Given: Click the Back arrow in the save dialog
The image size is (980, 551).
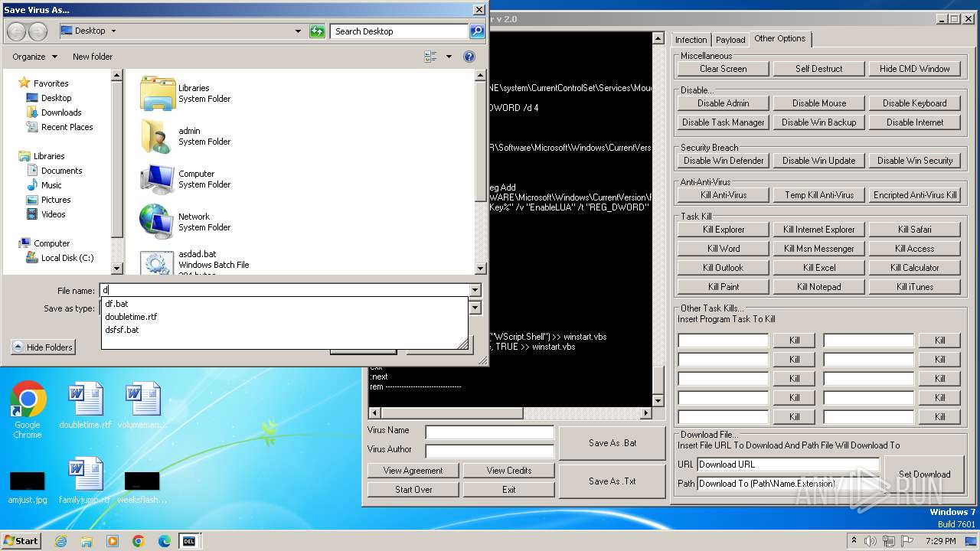Looking at the screenshot, I should pos(17,31).
